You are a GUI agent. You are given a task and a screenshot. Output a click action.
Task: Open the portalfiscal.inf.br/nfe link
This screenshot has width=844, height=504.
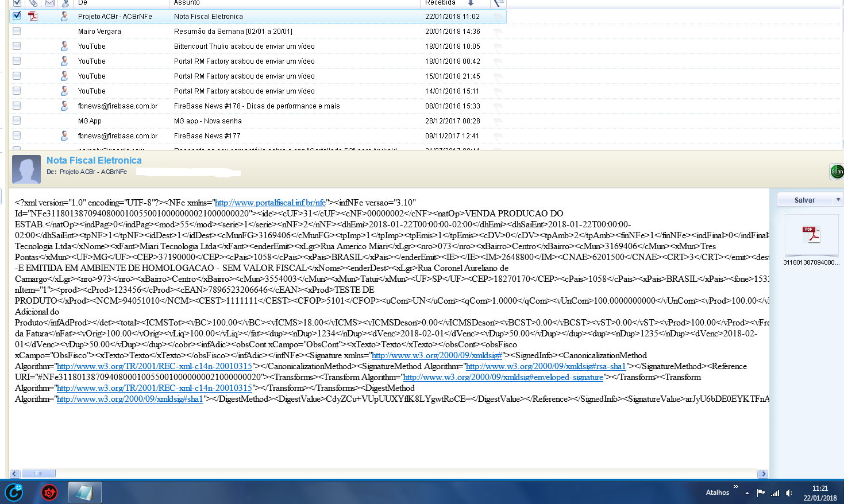[x=270, y=203]
